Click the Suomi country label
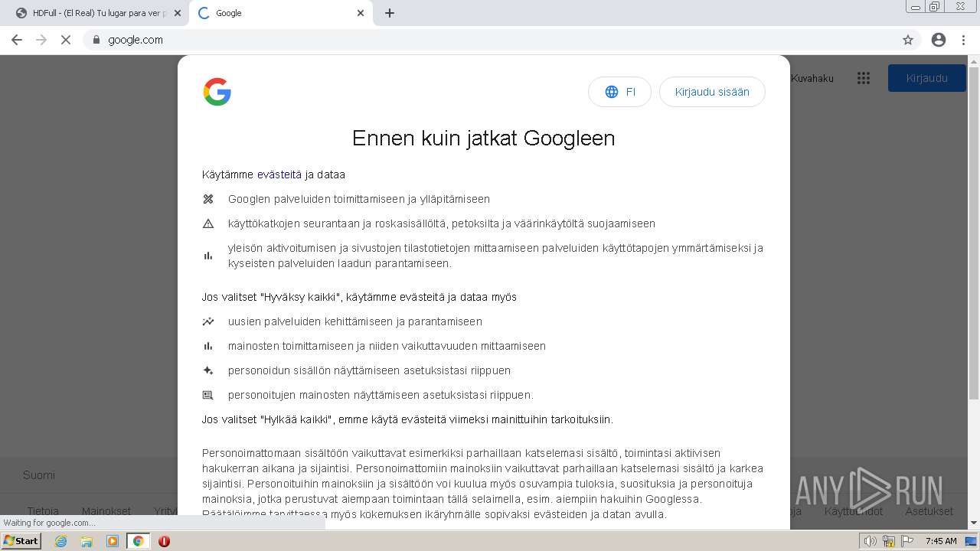 click(39, 474)
